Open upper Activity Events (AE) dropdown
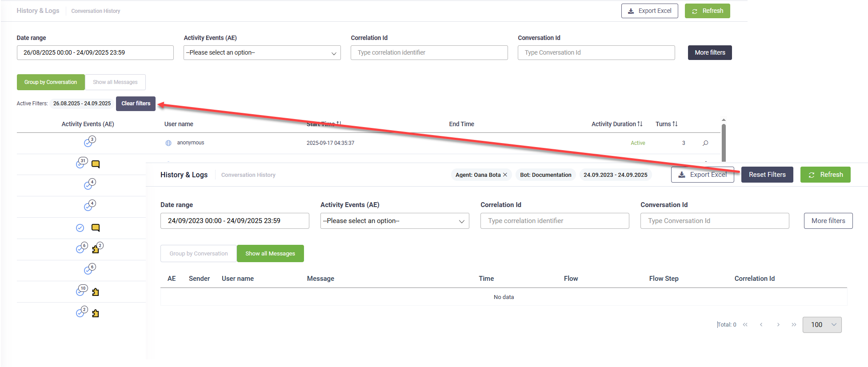The height and width of the screenshot is (367, 868). click(x=262, y=52)
